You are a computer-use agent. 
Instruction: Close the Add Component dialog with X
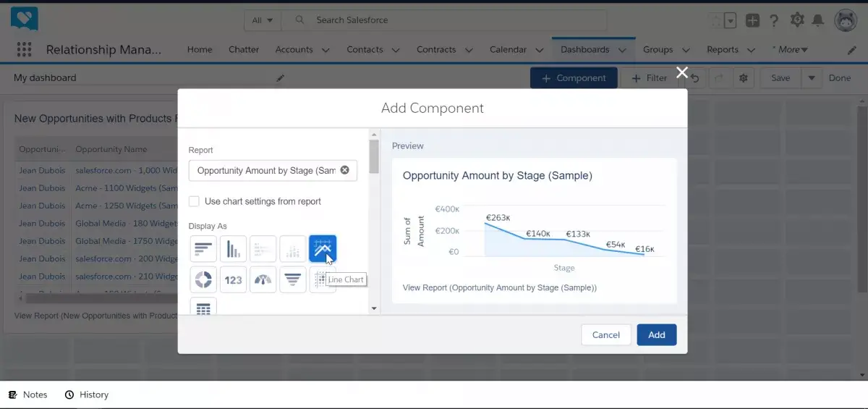(681, 72)
